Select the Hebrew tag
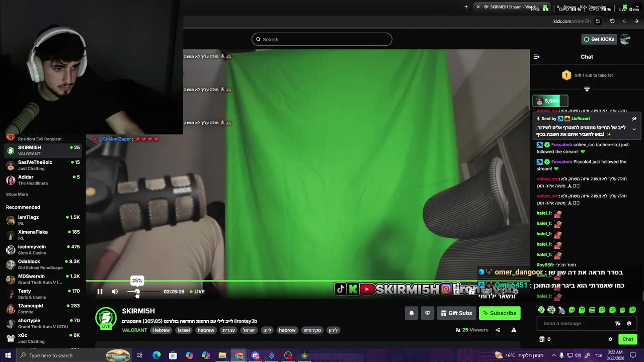The height and width of the screenshot is (362, 644). click(161, 330)
